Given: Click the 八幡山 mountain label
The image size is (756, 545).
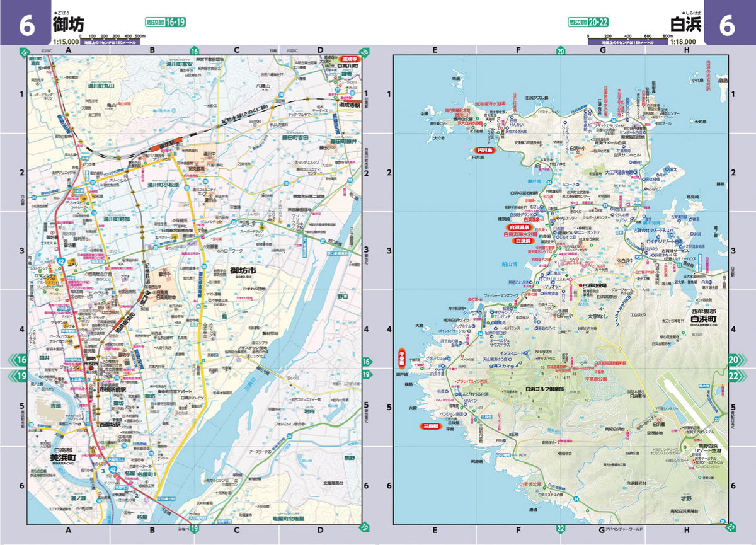Looking at the screenshot, I should coord(263,85).
